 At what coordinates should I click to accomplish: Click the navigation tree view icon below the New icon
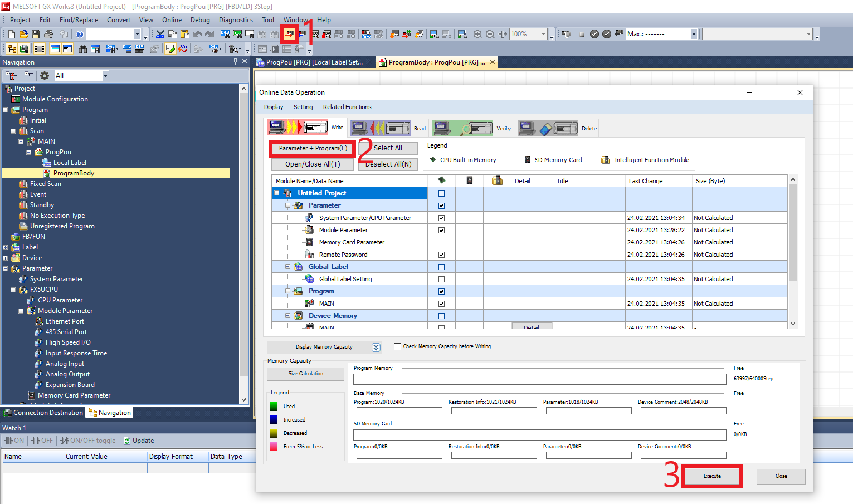click(x=11, y=48)
